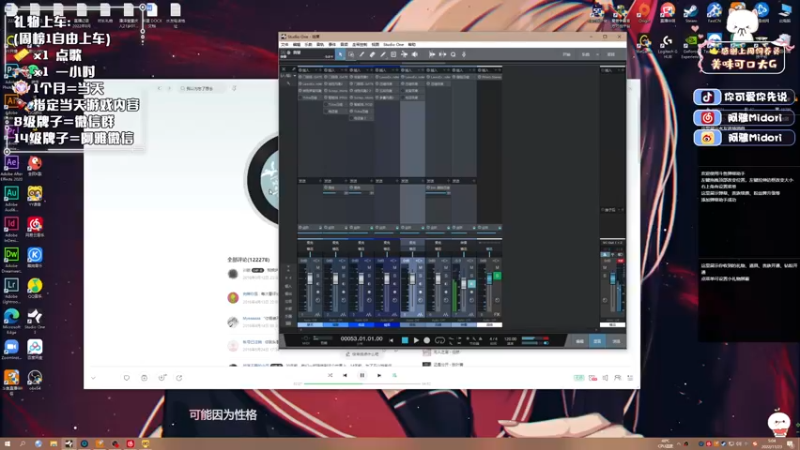The width and height of the screenshot is (800, 450).
Task: Click the previous track button in music player
Action: pyautogui.click(x=345, y=376)
